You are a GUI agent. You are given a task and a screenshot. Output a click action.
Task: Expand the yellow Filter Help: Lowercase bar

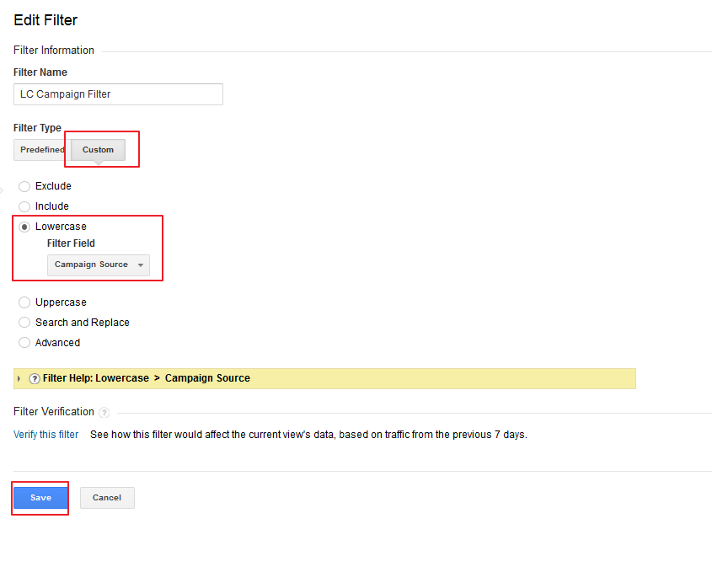324,378
